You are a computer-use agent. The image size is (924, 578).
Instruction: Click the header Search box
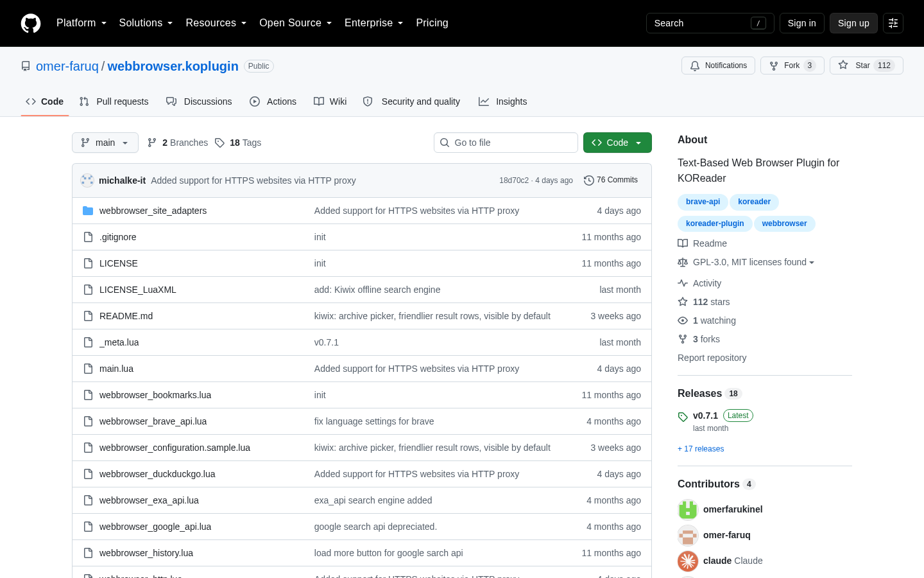[710, 23]
